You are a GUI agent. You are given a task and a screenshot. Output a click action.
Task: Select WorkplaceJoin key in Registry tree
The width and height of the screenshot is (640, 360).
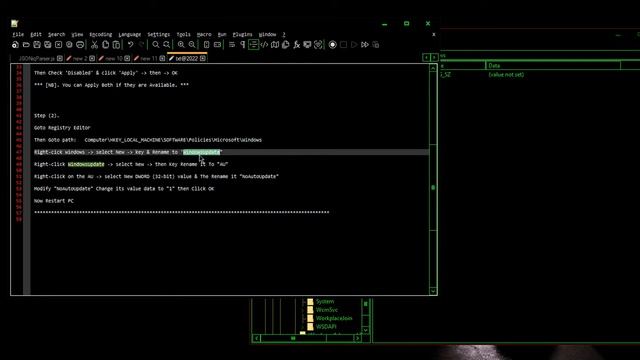pos(334,318)
